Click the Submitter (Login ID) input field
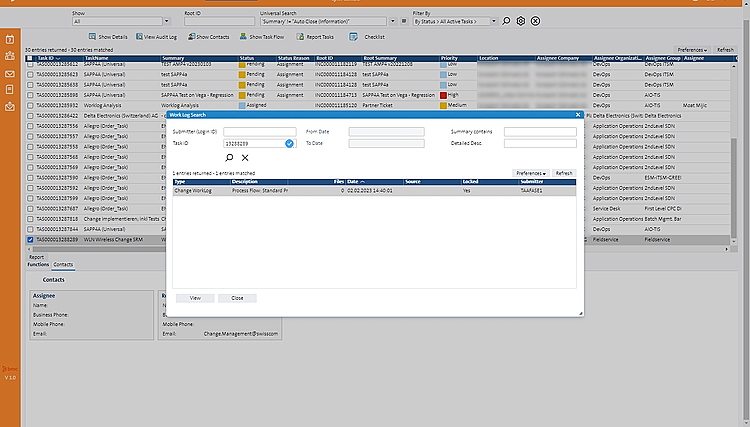The width and height of the screenshot is (750, 427). [259, 131]
